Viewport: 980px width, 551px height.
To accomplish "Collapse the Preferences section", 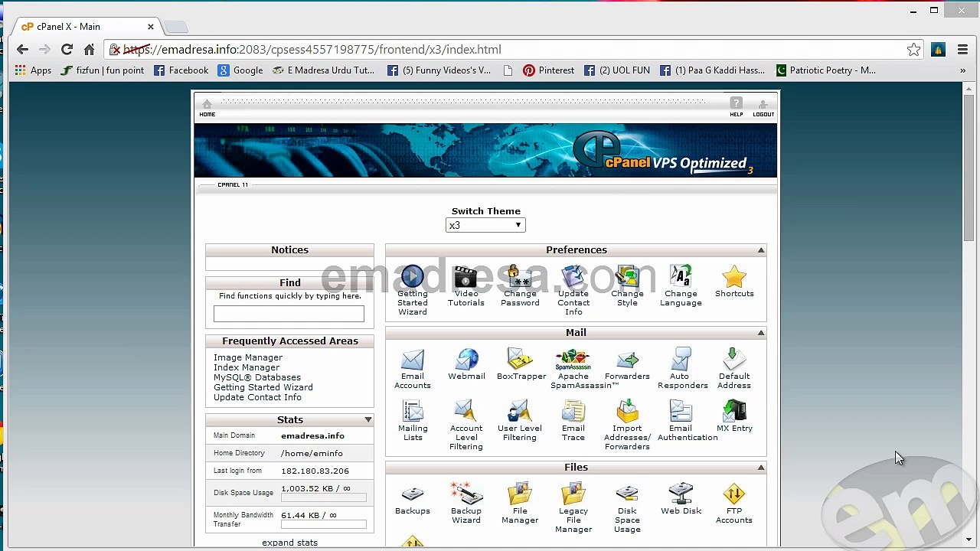I will coord(761,250).
